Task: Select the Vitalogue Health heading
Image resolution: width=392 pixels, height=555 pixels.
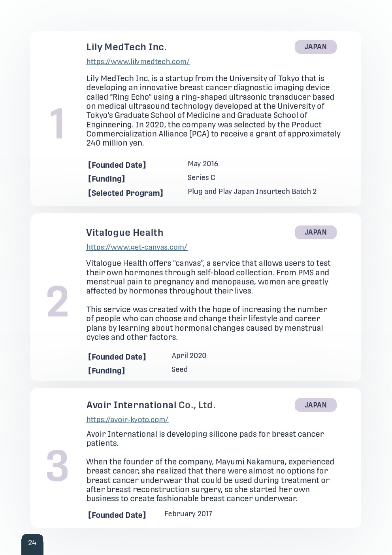Action: (x=124, y=233)
